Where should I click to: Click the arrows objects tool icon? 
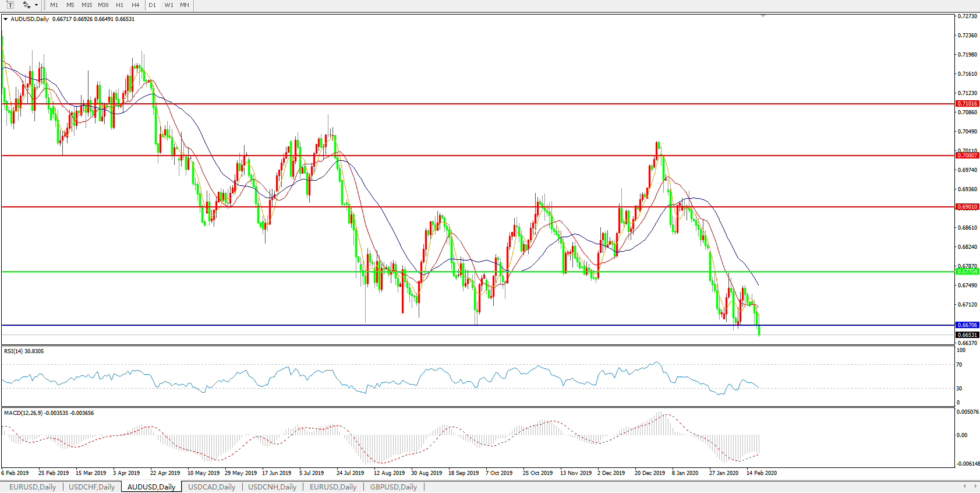tap(27, 5)
